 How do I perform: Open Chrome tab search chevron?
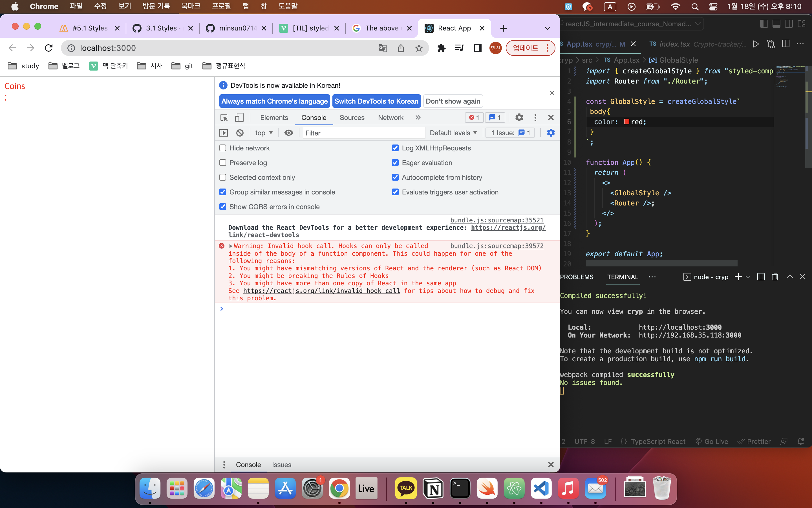[547, 28]
